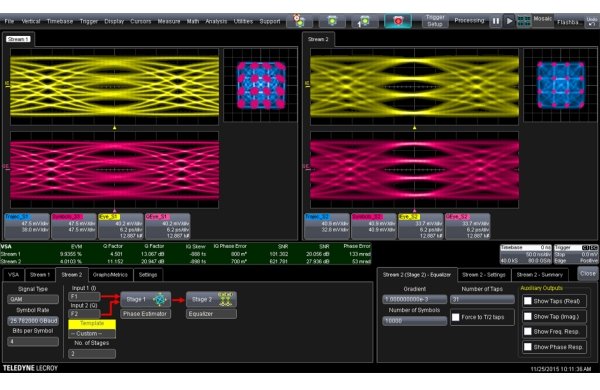Click the Stream 1 EVM value 9.9355 %
Screen dimensions: 600x390
pyautogui.click(x=70, y=254)
